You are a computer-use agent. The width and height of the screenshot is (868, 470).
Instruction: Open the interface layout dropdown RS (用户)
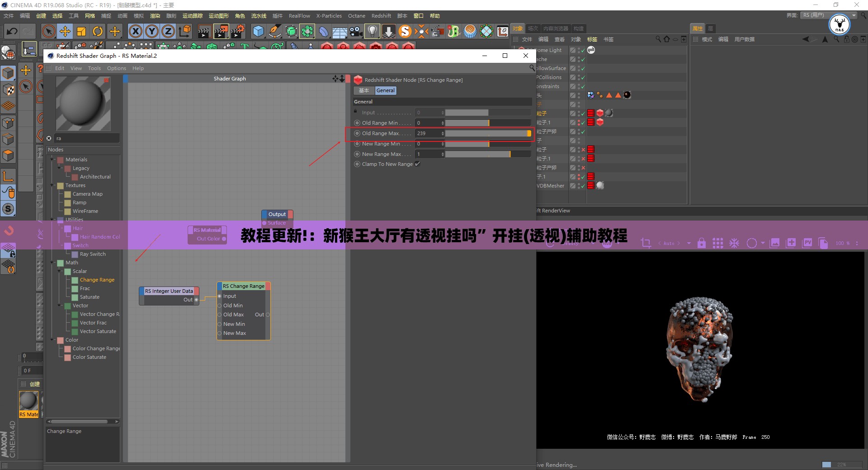829,15
